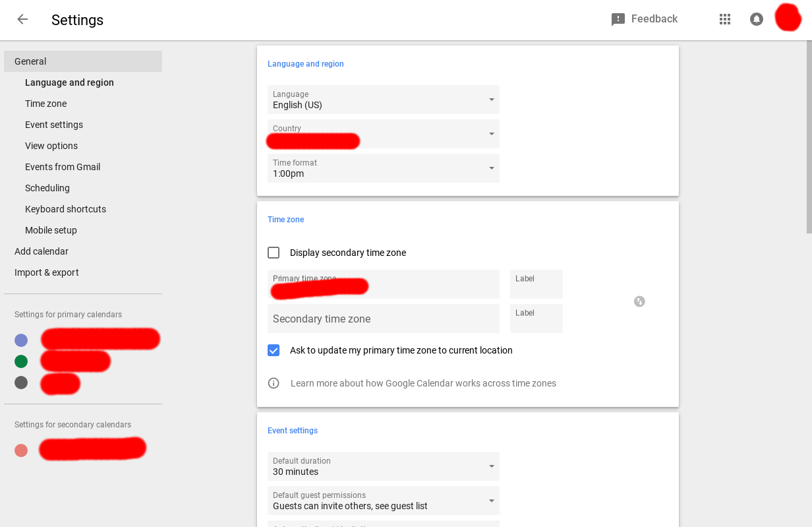The image size is (812, 527).
Task: Open the Google apps grid icon
Action: click(725, 19)
